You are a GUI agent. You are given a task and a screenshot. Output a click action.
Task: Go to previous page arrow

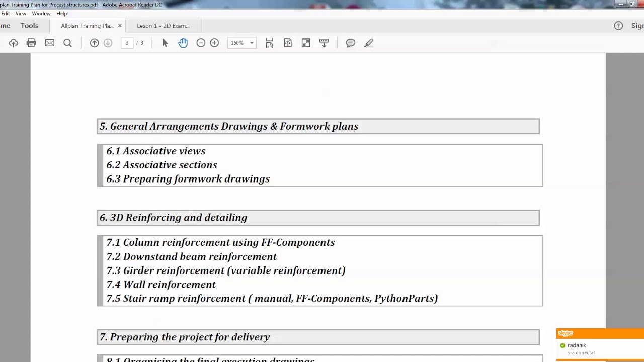[x=94, y=43]
